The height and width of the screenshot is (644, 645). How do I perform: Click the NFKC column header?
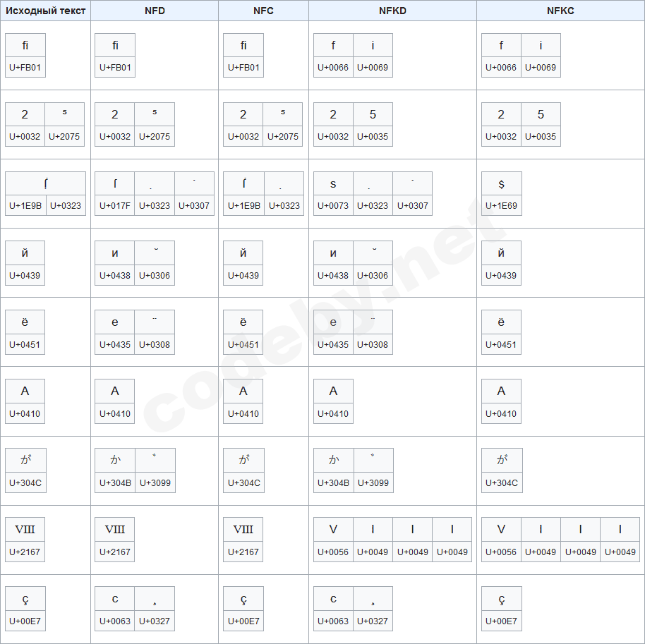pyautogui.click(x=560, y=11)
